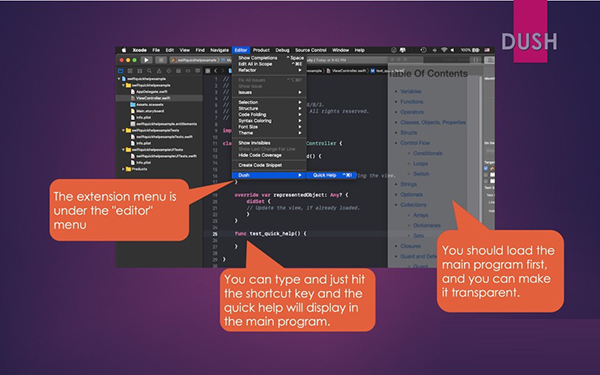The width and height of the screenshot is (600, 375).
Task: Open the Find navigator magnifier icon
Action: [x=149, y=71]
